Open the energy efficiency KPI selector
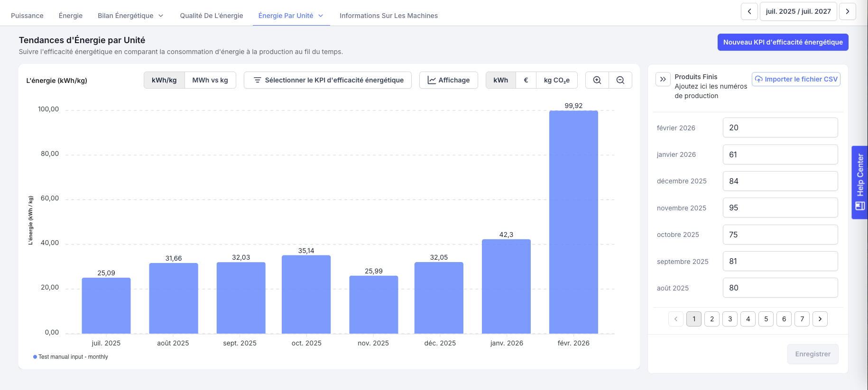The width and height of the screenshot is (868, 390). (328, 80)
